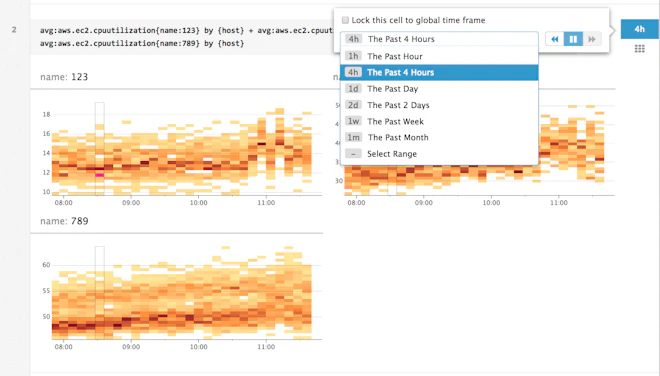Select The Past Day option
Image resolution: width=660 pixels, height=376 pixels.
point(439,89)
